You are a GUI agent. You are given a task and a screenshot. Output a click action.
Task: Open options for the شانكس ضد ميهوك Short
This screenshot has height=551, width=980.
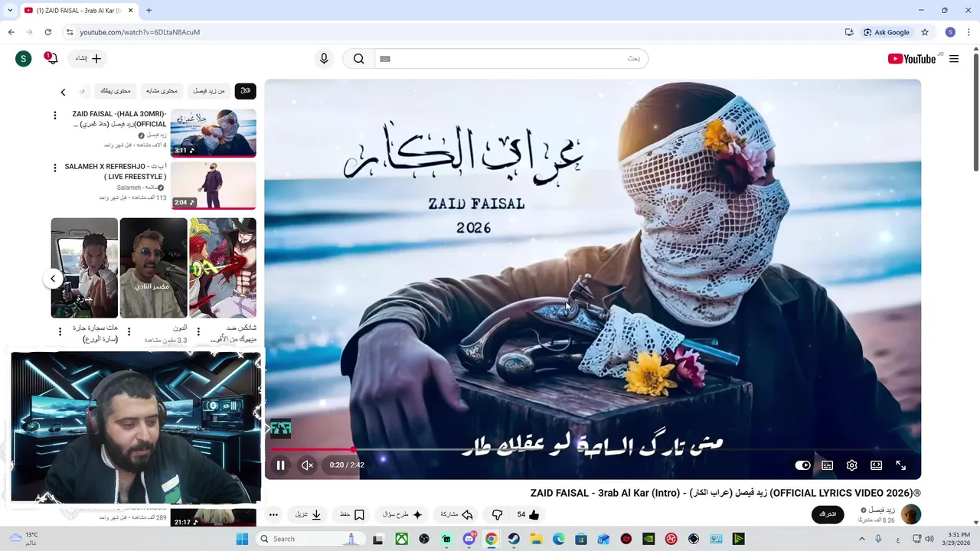pos(198,331)
